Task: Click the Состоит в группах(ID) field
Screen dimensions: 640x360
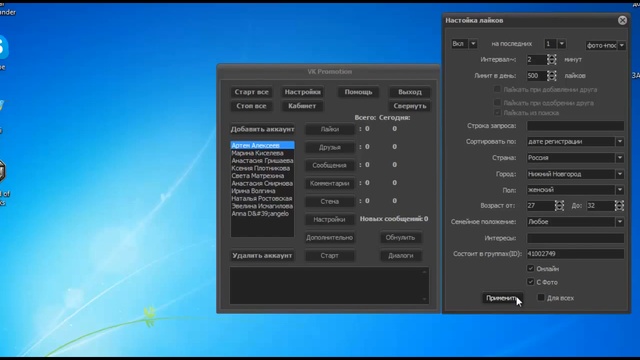Action: pos(576,254)
